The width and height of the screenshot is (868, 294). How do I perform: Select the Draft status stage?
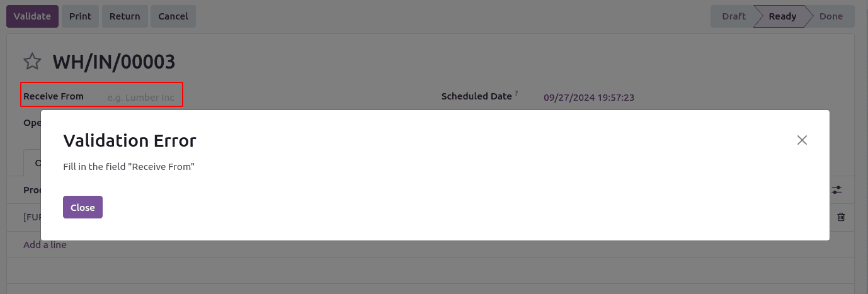733,16
